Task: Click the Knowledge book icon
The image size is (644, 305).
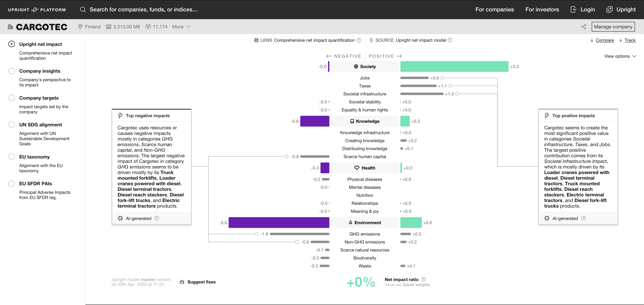Action: tap(352, 121)
